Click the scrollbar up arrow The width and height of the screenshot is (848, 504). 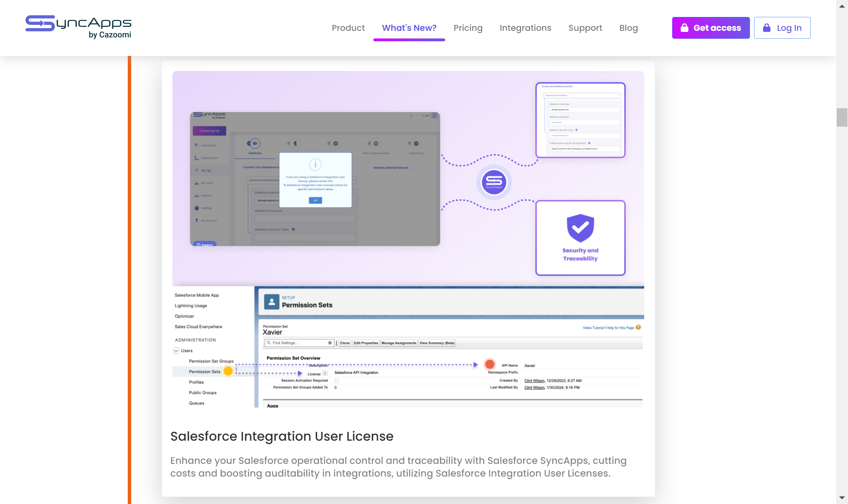coord(842,6)
